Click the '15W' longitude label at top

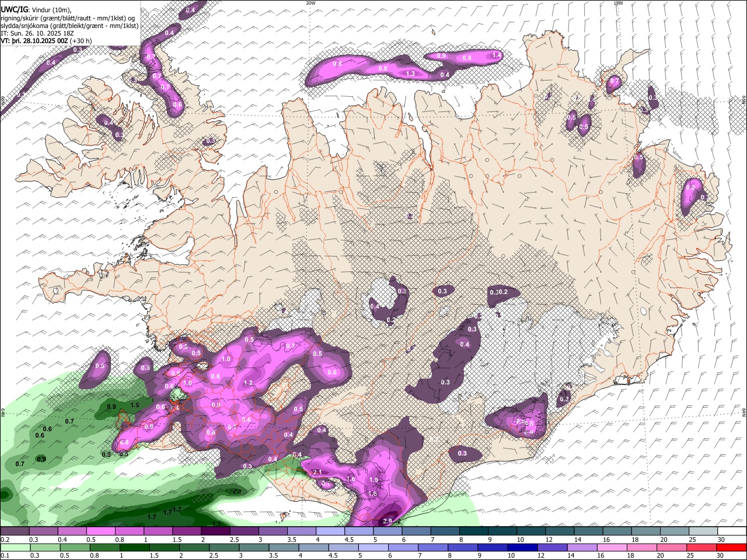618,3
